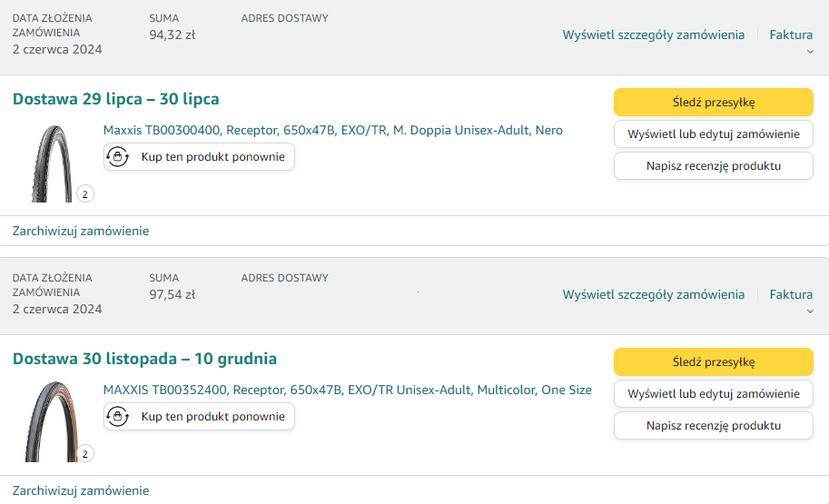Click buy-again icon for Multicolor MAXXIS tire

(120, 417)
